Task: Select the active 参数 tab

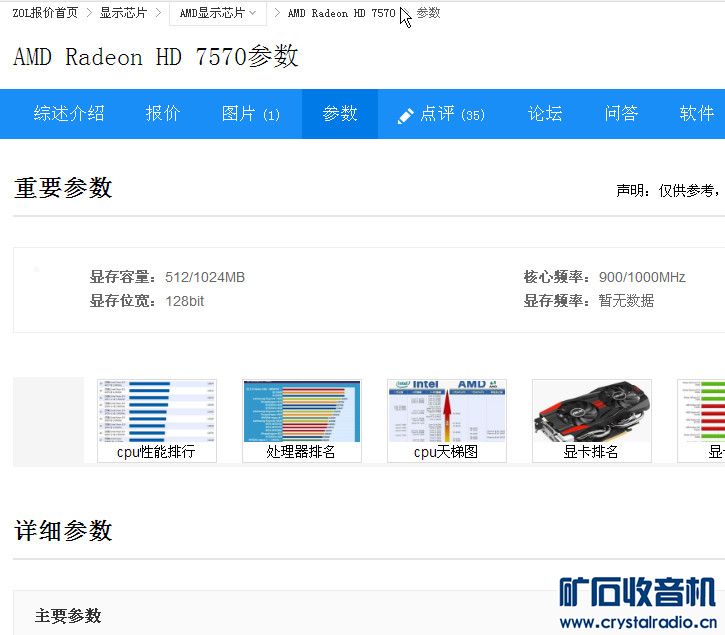Action: (x=340, y=113)
